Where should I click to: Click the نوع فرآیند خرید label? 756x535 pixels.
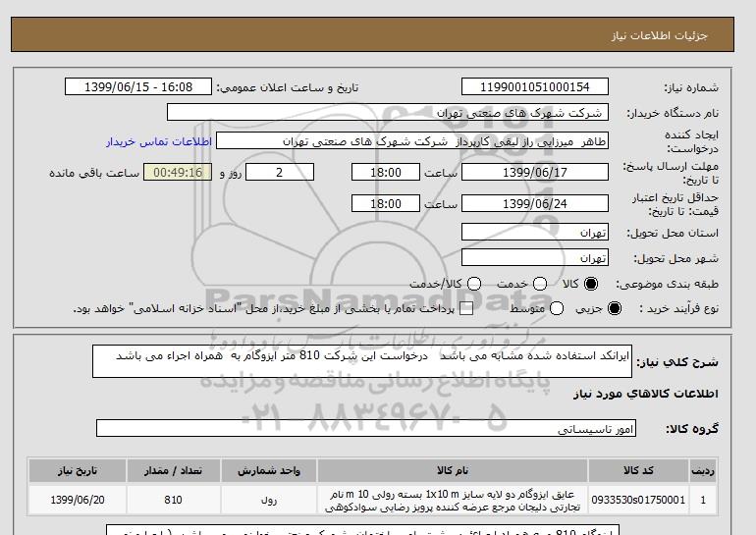(x=678, y=308)
